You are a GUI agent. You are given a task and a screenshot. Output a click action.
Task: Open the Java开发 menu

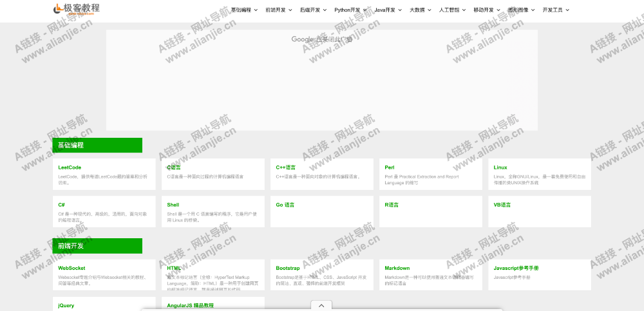pos(388,10)
